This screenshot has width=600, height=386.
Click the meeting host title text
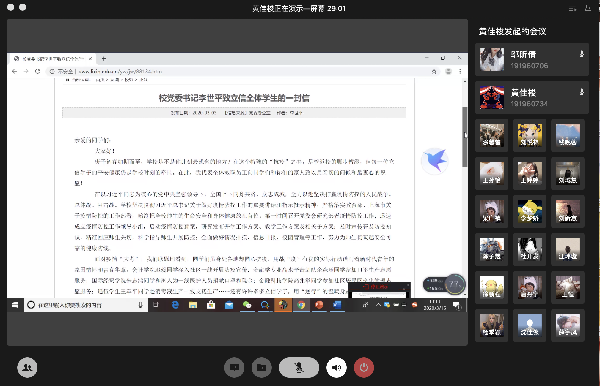[x=512, y=31]
